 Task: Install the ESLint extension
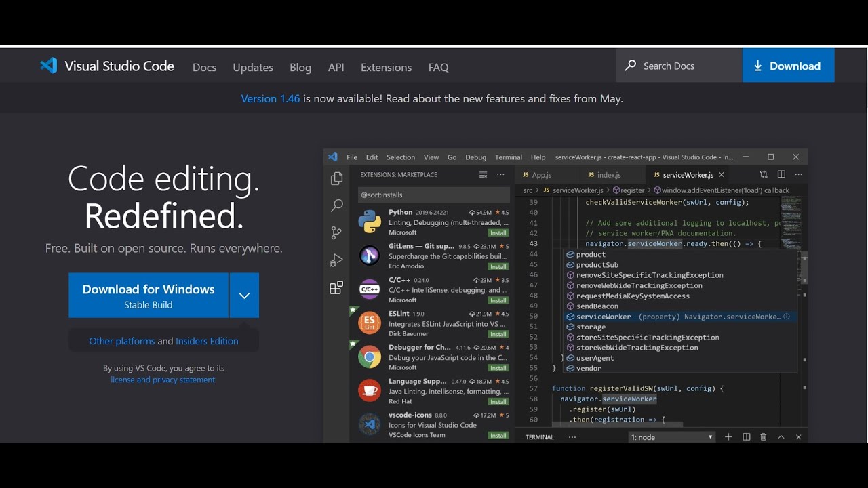coord(498,334)
